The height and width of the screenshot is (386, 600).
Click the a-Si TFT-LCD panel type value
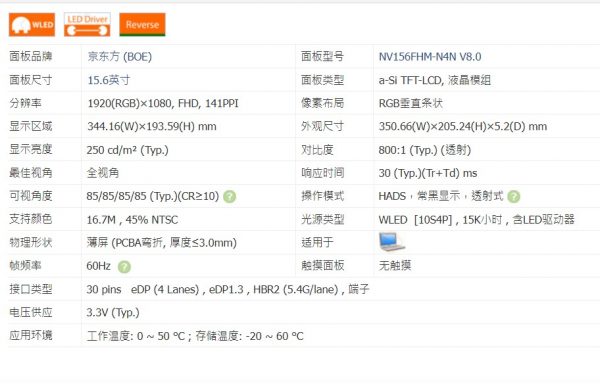click(435, 80)
